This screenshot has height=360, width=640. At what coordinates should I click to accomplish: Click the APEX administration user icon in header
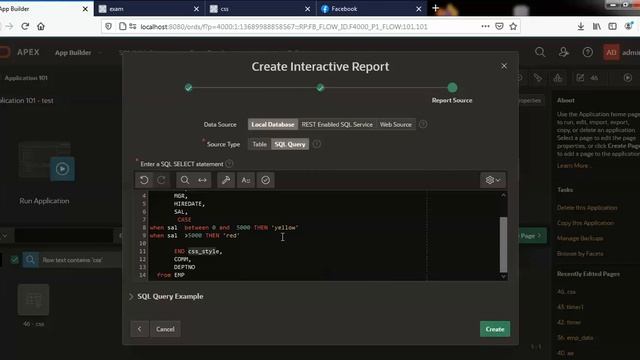[564, 52]
